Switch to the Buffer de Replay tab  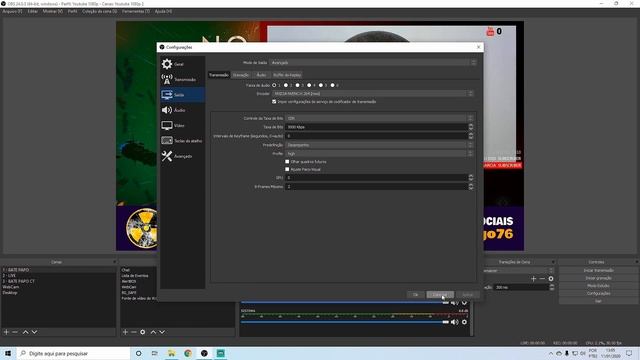coord(287,75)
